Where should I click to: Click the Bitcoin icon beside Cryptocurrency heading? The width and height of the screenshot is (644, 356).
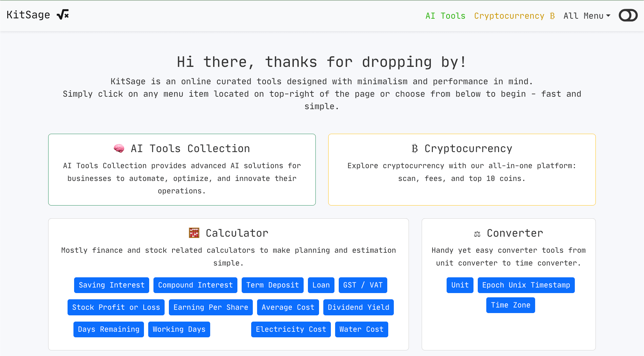pyautogui.click(x=415, y=148)
